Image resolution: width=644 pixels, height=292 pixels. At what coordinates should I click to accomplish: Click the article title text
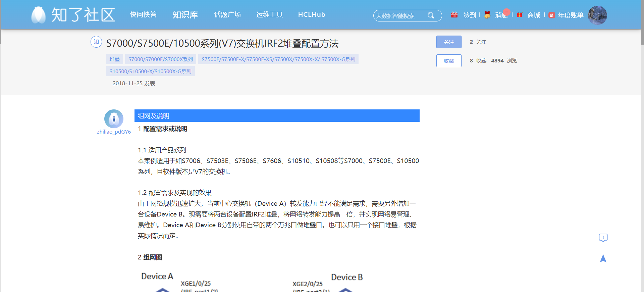(222, 43)
